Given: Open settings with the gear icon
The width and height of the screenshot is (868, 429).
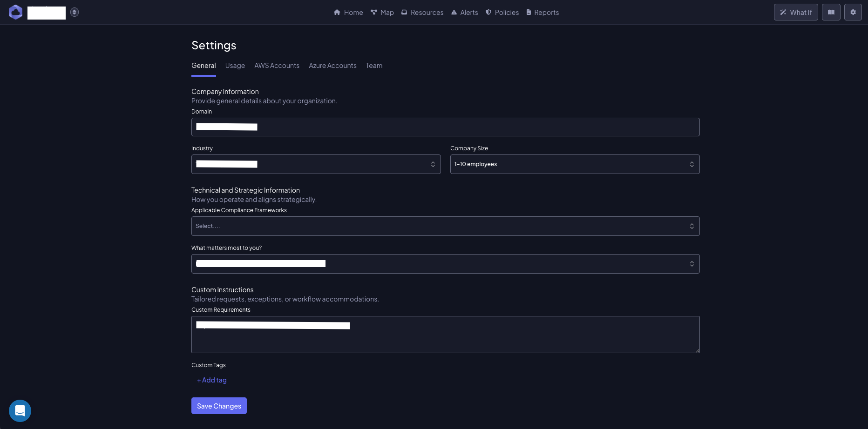Looking at the screenshot, I should click(x=853, y=12).
